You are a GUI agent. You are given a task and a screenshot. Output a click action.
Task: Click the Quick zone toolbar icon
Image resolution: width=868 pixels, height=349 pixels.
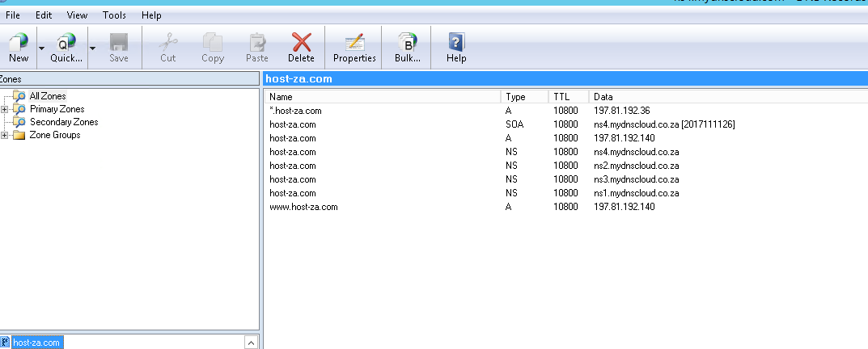(x=66, y=47)
